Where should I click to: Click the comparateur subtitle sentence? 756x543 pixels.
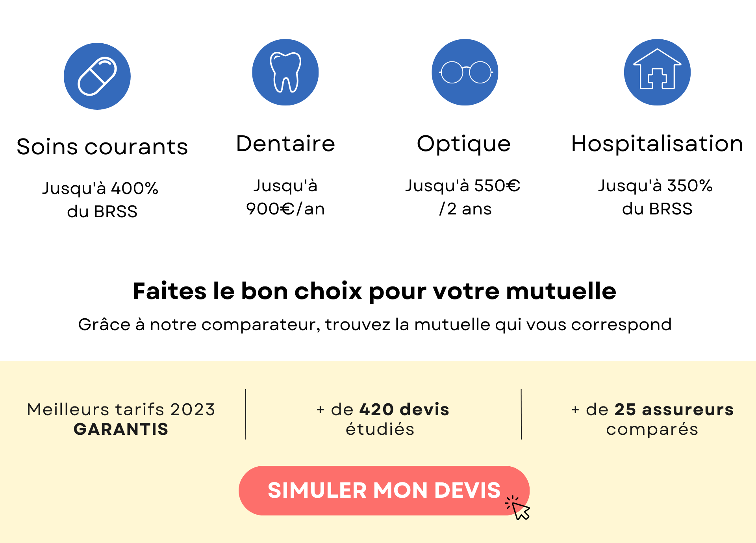click(375, 325)
